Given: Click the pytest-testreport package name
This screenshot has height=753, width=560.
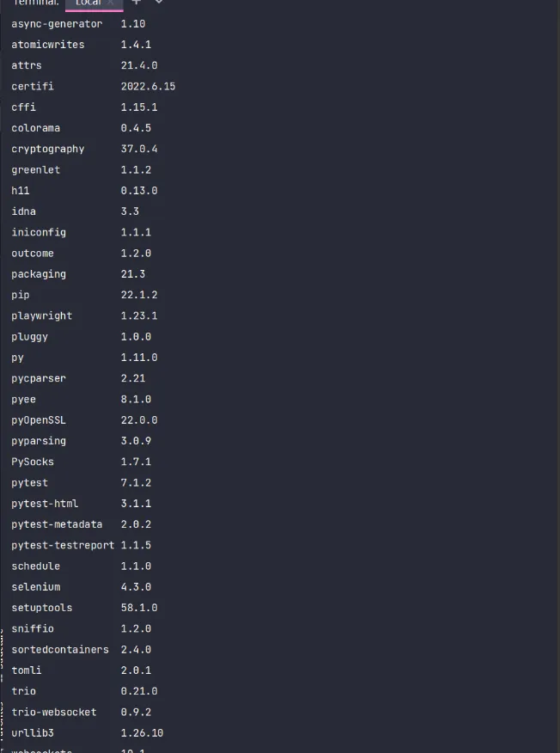Looking at the screenshot, I should coord(63,545).
